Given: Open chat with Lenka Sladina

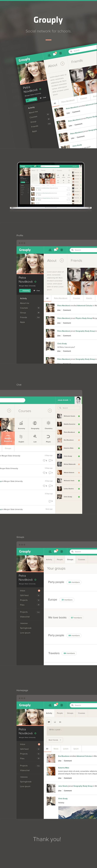Looking at the screenshot, I should [68, 489].
